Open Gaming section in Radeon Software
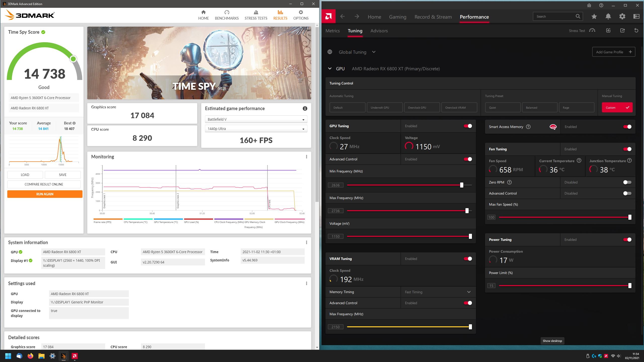This screenshot has height=362, width=644. [x=397, y=17]
